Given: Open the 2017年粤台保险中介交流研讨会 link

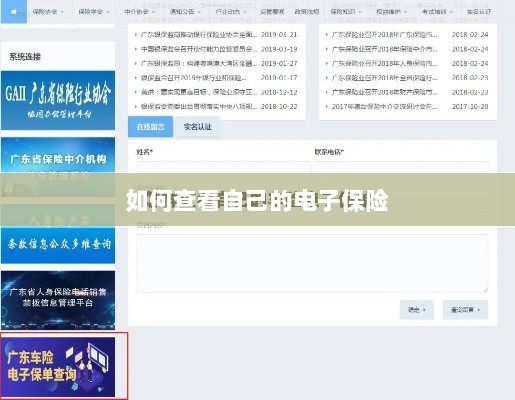Looking at the screenshot, I should [x=385, y=106].
